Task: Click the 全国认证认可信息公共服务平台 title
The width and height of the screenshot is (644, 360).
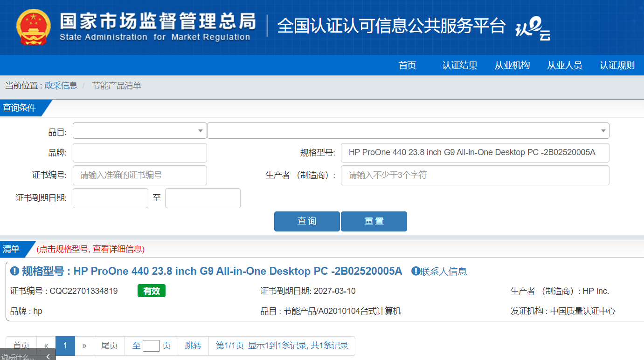Action: click(391, 26)
